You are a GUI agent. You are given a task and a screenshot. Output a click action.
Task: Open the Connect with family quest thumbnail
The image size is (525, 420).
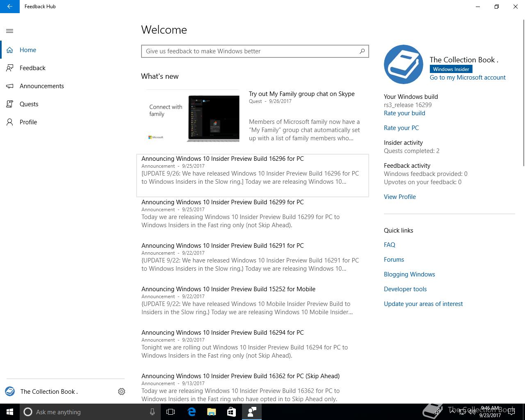click(x=193, y=116)
